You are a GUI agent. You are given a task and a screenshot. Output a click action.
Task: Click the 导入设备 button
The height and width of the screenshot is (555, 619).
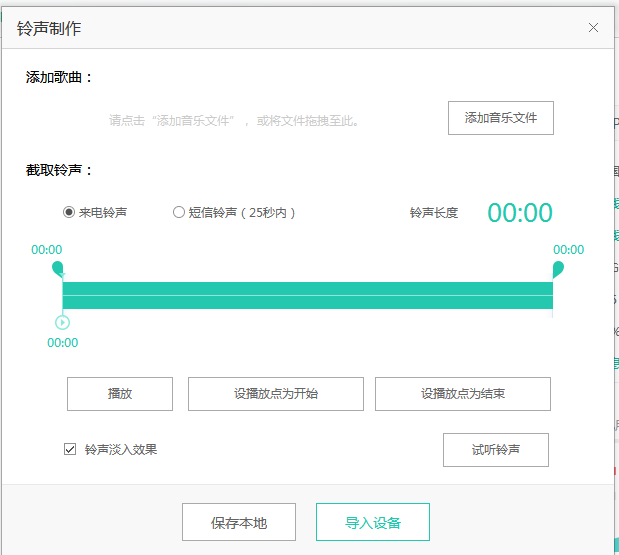pos(373,522)
